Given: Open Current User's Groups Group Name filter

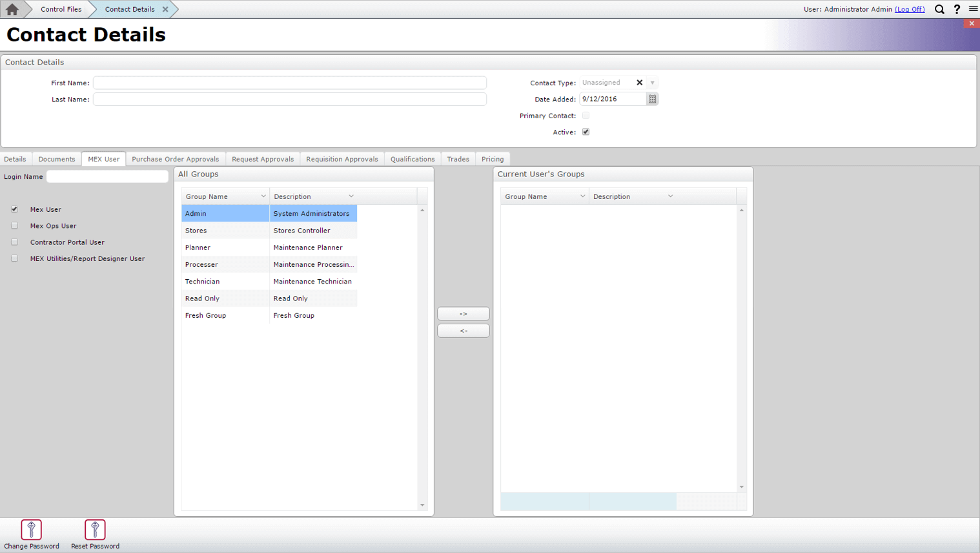Looking at the screenshot, I should (x=582, y=196).
